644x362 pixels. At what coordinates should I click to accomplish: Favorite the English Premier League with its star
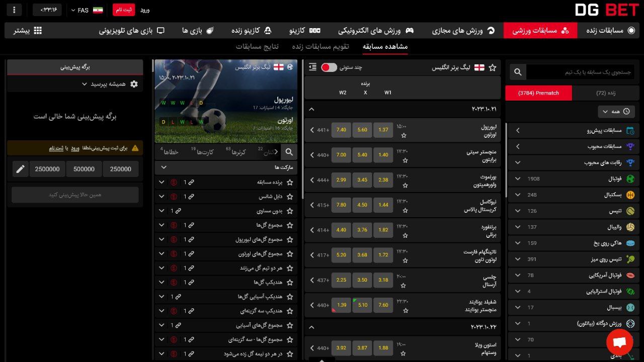(x=493, y=67)
